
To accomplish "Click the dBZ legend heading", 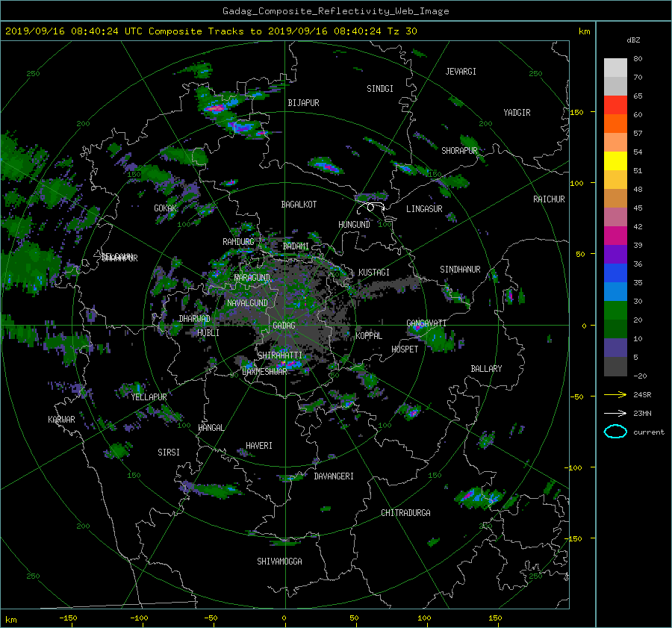I will click(633, 40).
